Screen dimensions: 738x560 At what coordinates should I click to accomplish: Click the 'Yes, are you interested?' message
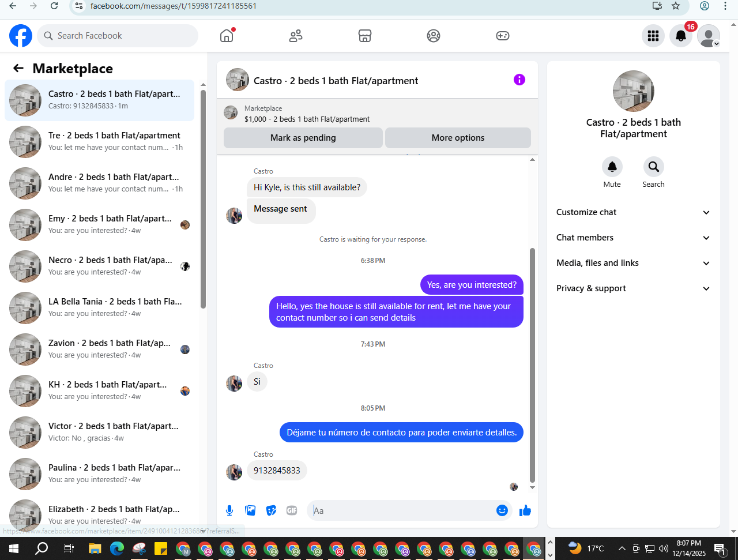[x=472, y=285]
